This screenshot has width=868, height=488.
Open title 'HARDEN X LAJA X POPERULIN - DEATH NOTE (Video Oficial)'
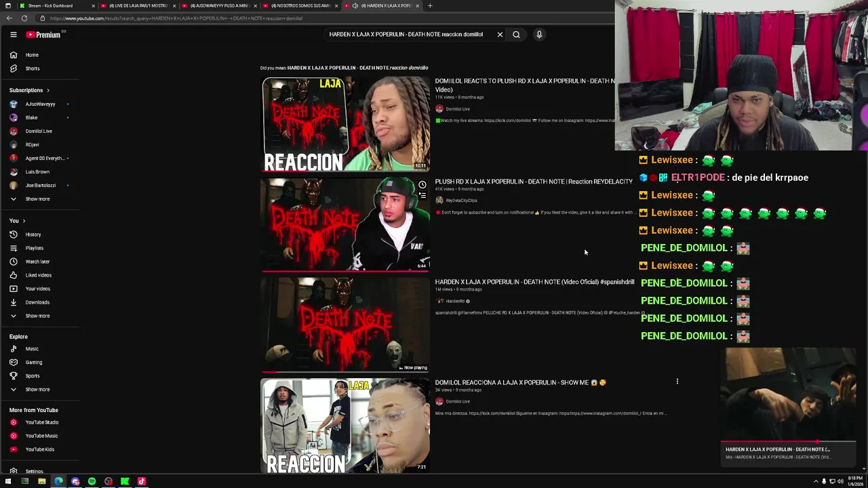pos(534,282)
